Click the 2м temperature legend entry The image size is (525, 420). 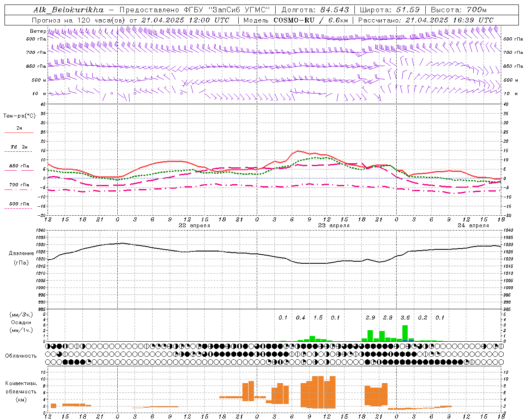19,128
